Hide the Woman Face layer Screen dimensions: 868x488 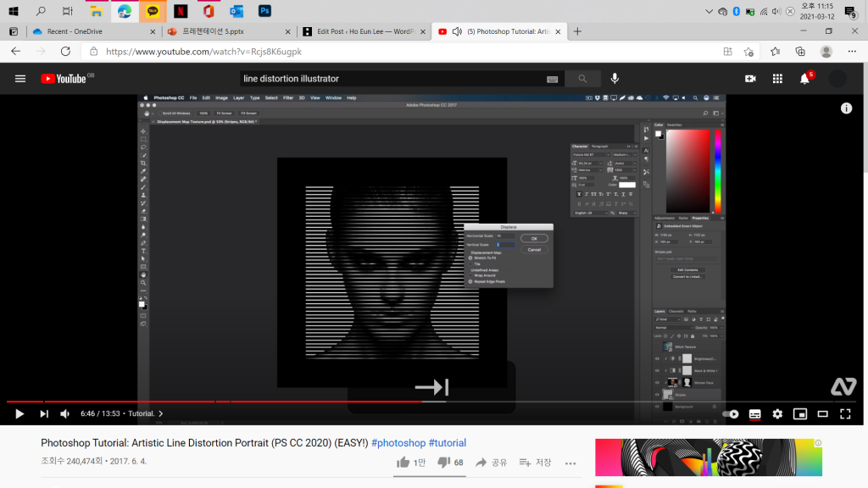(657, 382)
